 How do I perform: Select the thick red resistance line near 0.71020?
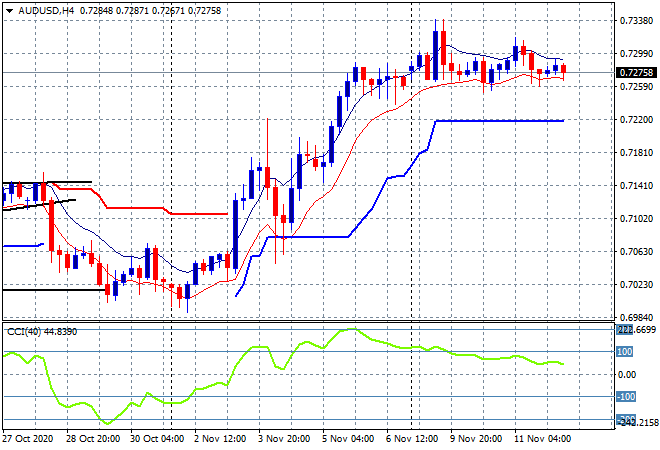[199, 214]
